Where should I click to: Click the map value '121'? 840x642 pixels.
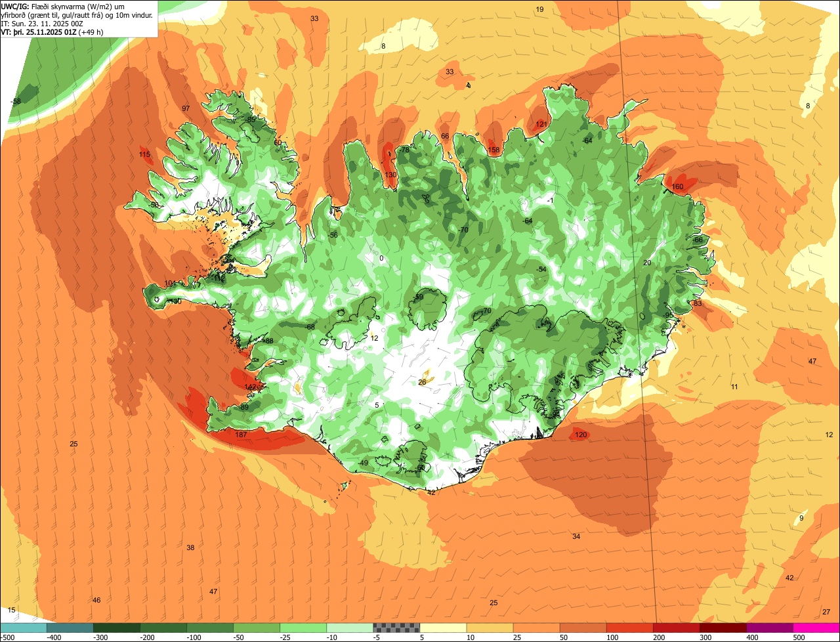click(x=541, y=124)
